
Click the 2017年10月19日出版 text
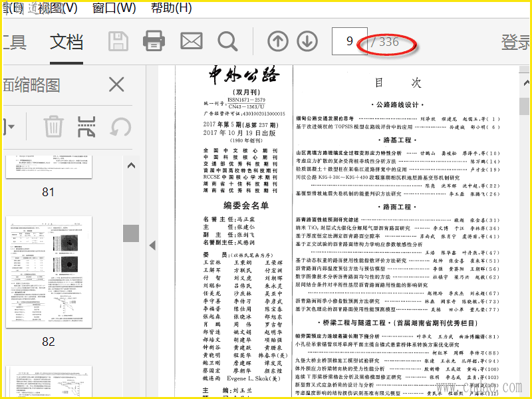pyautogui.click(x=239, y=132)
